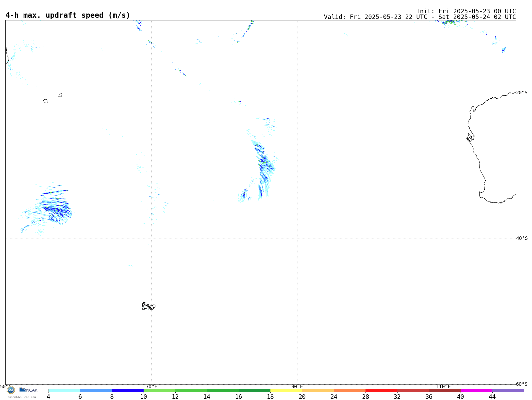Click the dark green 16–18 m/s swatch
532x400 pixels.
[x=255, y=390]
